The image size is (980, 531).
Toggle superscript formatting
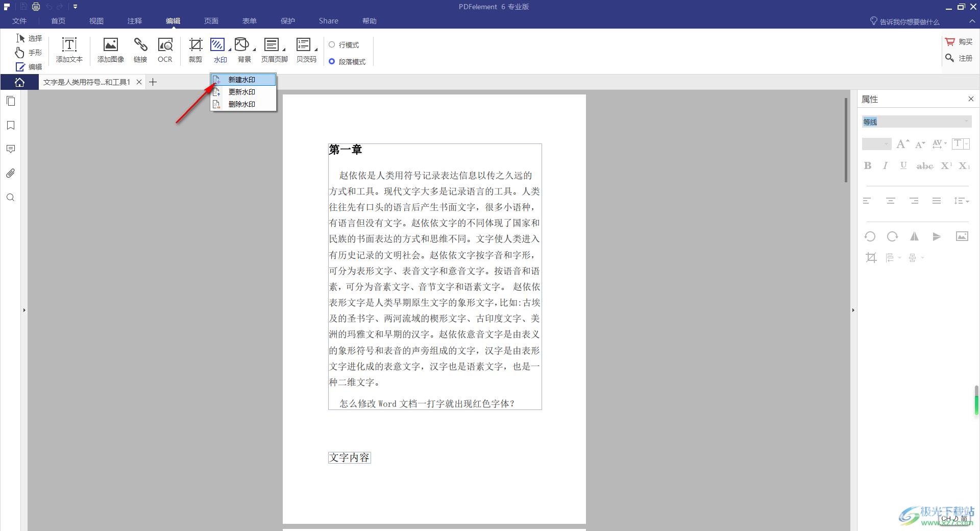pyautogui.click(x=946, y=165)
